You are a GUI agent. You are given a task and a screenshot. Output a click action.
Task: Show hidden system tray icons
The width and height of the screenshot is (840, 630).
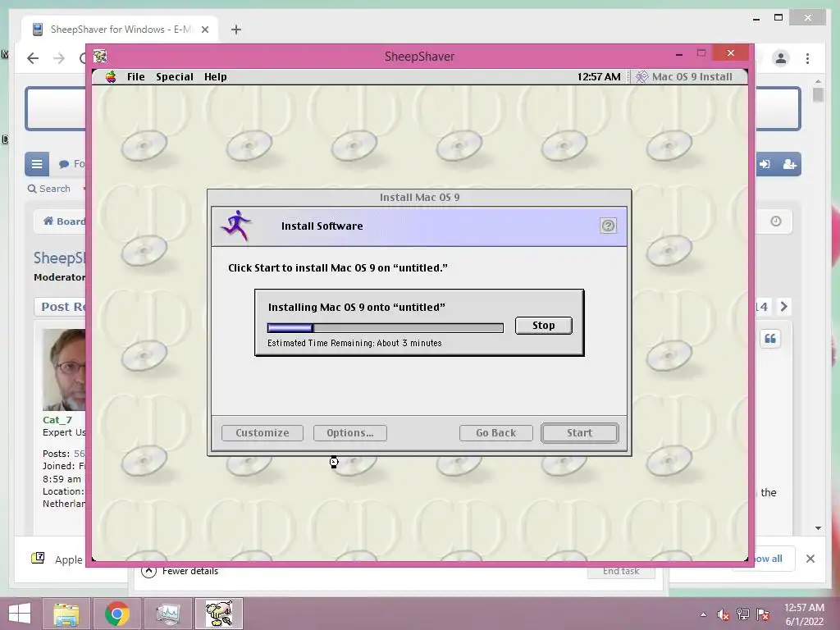pyautogui.click(x=703, y=614)
